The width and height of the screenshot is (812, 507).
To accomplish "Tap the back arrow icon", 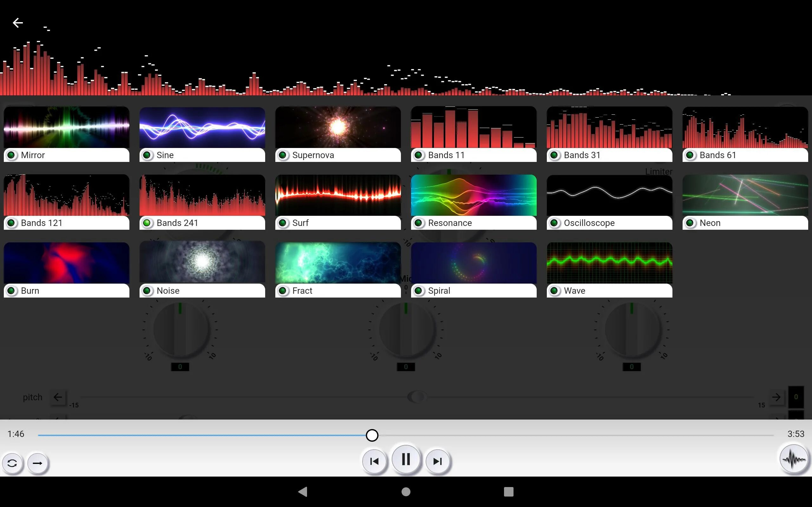I will point(18,23).
